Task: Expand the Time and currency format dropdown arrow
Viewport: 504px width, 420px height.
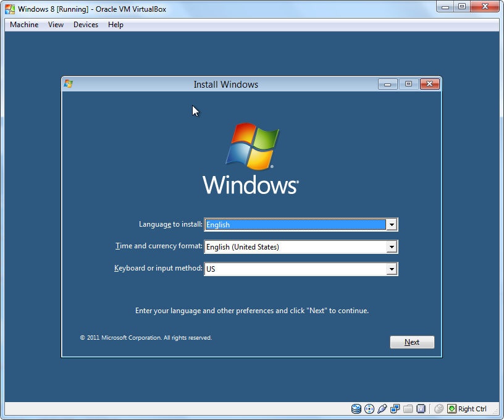Action: (392, 247)
